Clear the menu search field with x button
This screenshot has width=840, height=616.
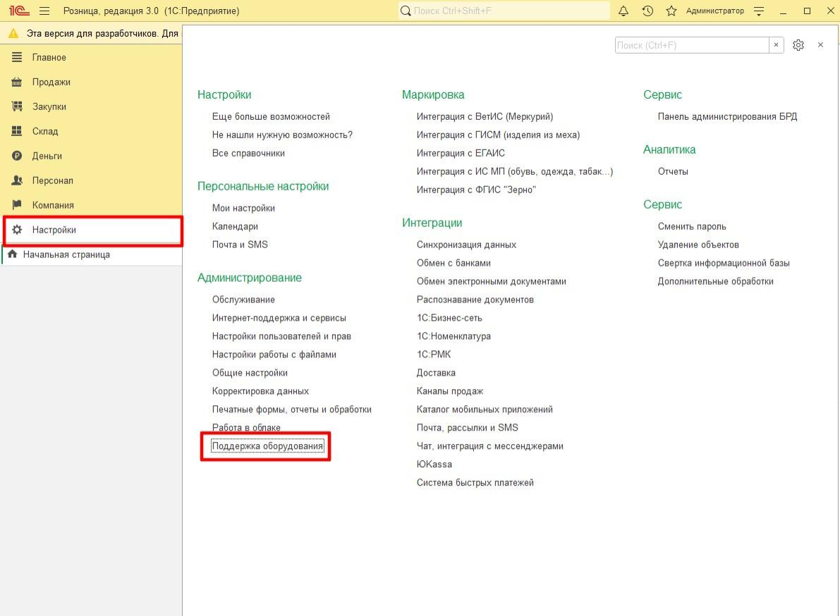click(x=776, y=45)
